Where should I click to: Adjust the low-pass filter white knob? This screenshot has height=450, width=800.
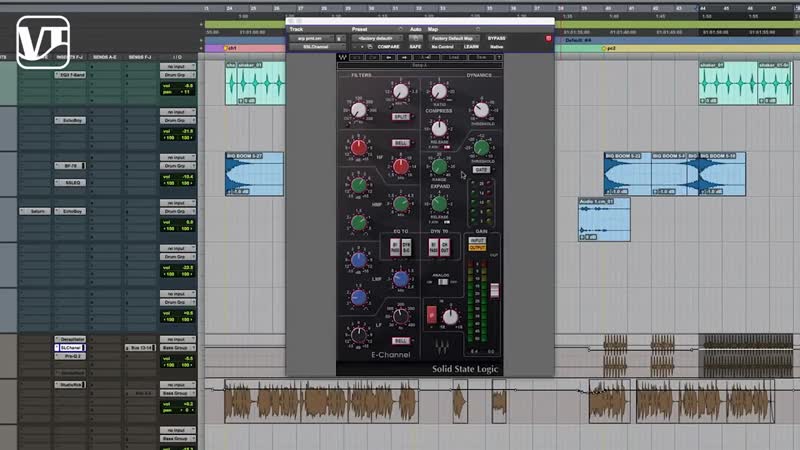(401, 92)
